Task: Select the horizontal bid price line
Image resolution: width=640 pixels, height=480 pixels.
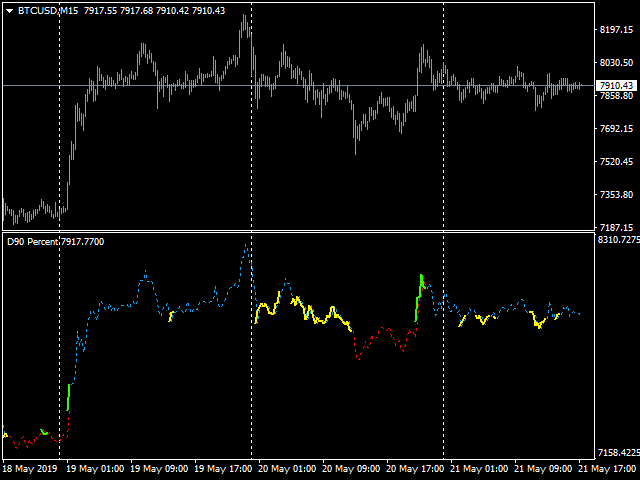Action: click(300, 86)
